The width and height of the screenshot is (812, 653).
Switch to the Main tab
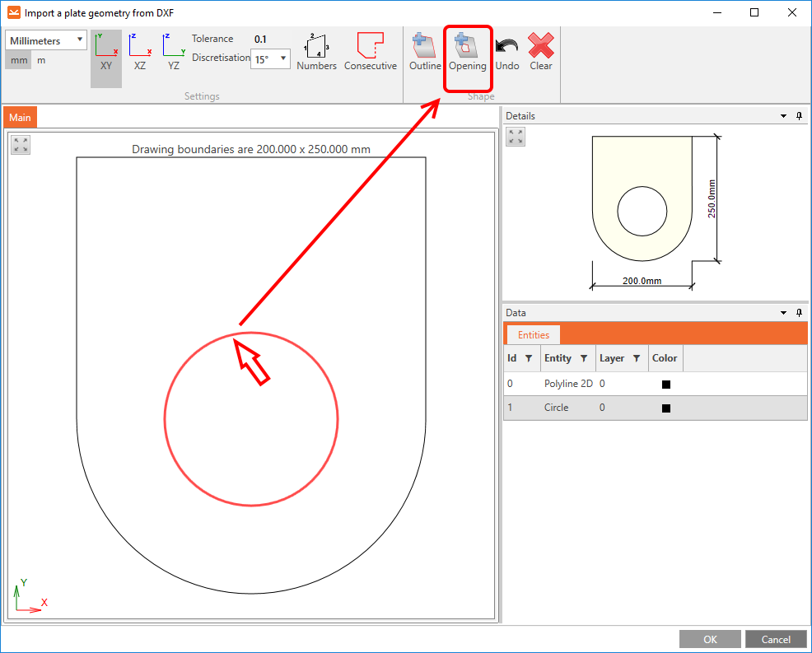[20, 117]
